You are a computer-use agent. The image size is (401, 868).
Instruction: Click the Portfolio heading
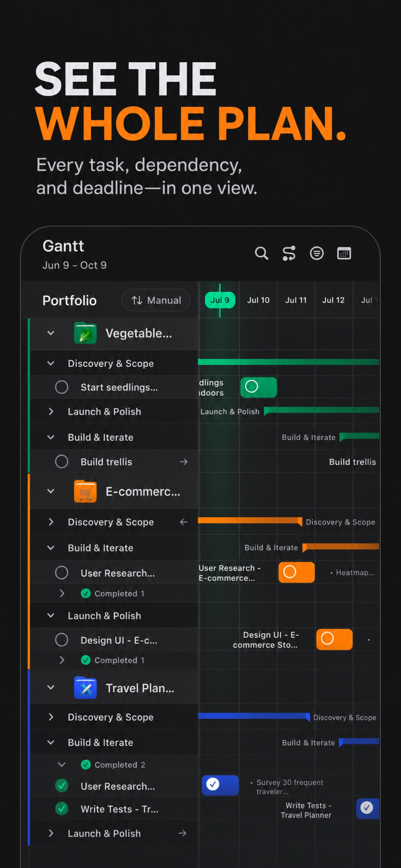69,300
